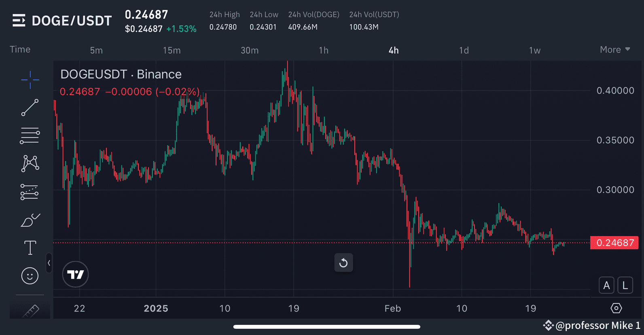Select the trend line drawing tool
The image size is (644, 335).
(x=30, y=108)
